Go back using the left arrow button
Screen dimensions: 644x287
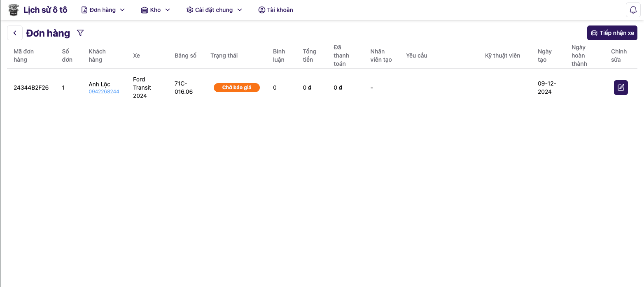tap(15, 33)
